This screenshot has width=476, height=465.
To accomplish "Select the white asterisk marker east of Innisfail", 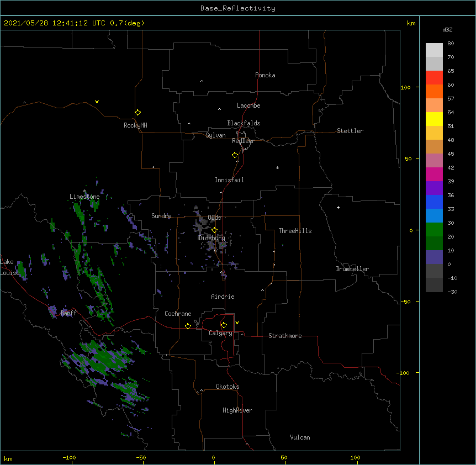I will pos(277,167).
